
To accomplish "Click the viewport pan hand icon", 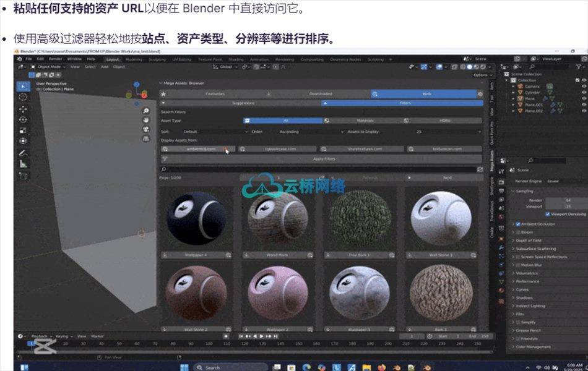I will pyautogui.click(x=146, y=120).
